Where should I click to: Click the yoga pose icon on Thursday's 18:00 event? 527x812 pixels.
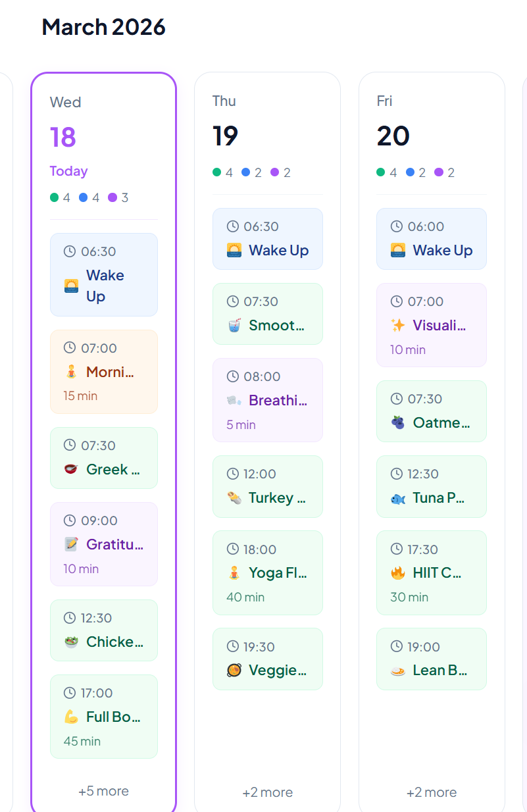pyautogui.click(x=235, y=572)
